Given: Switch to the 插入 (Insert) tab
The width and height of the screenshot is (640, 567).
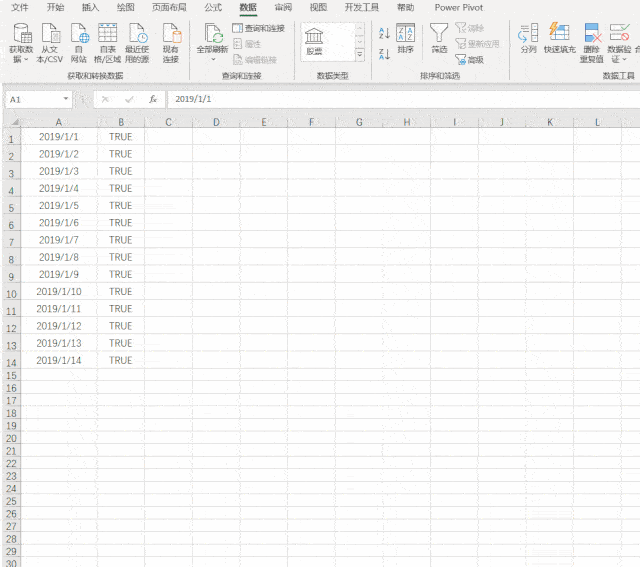Looking at the screenshot, I should point(90,7).
